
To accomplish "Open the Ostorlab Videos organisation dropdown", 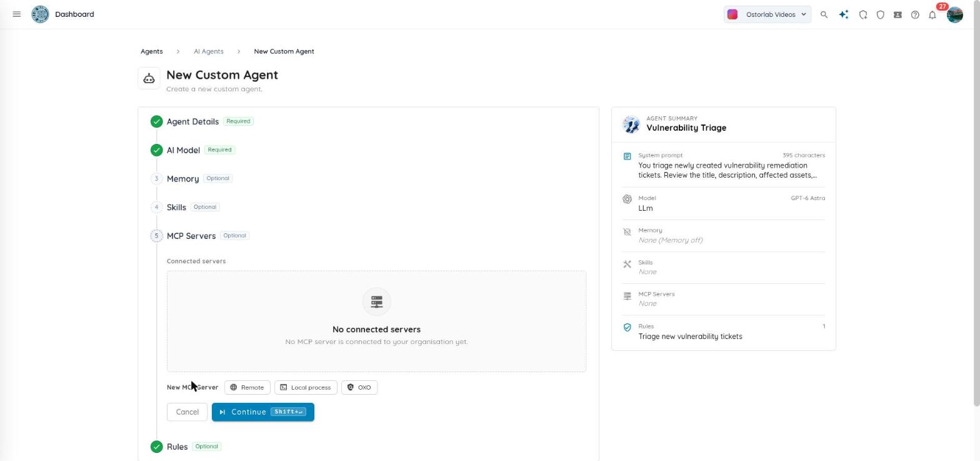I will point(767,14).
